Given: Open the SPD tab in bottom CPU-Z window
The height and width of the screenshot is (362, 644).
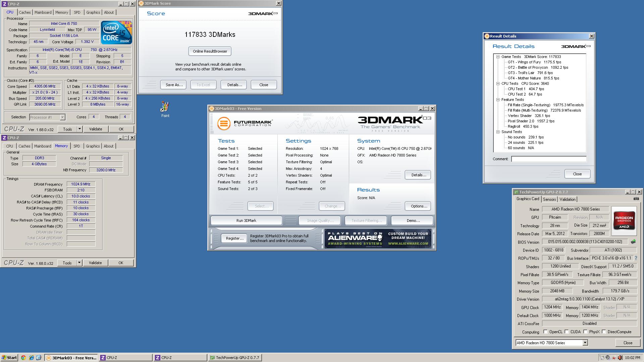Looking at the screenshot, I should click(x=77, y=146).
